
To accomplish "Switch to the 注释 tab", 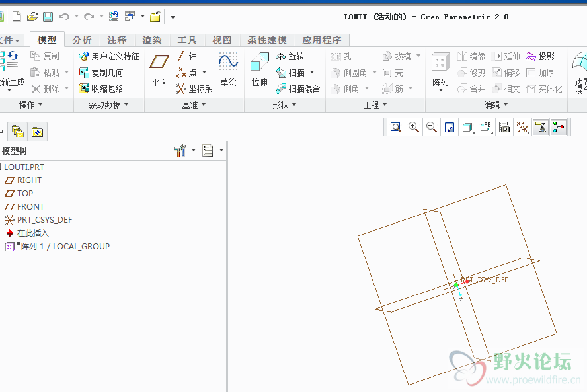I will (117, 40).
